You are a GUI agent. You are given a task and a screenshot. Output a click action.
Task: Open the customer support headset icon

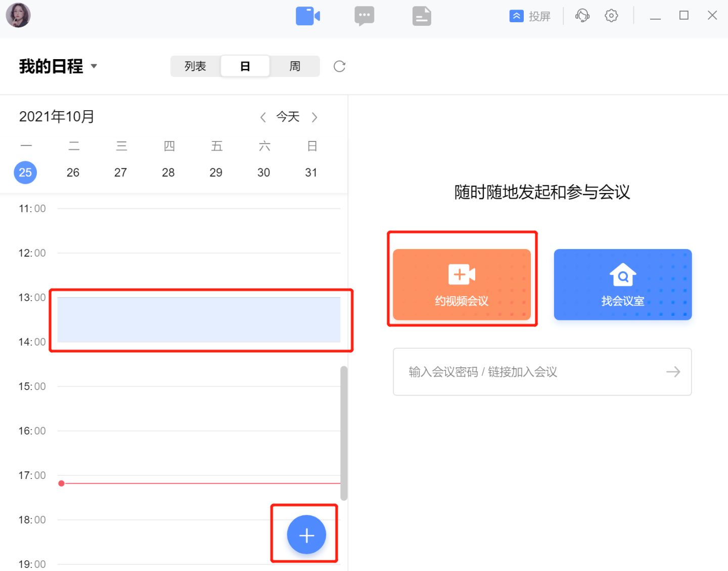click(582, 16)
